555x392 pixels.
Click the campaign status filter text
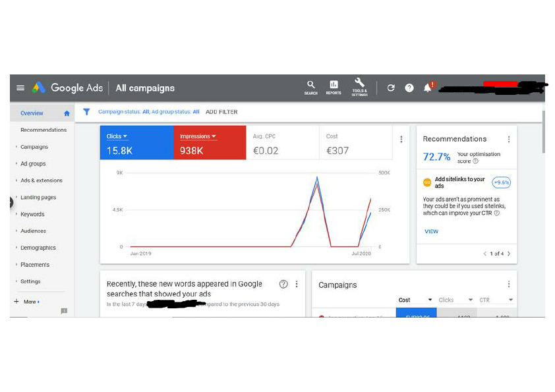coord(149,112)
